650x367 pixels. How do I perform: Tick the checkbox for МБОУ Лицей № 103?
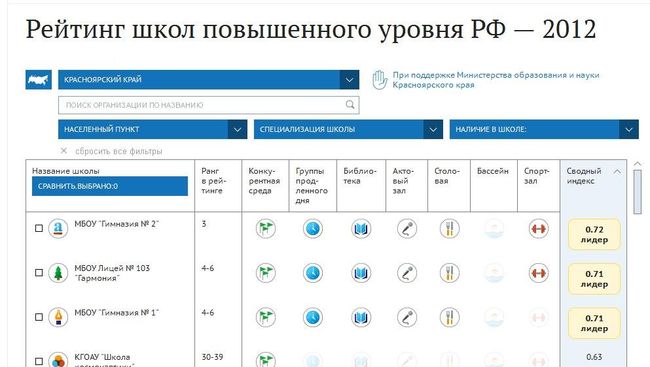39,272
